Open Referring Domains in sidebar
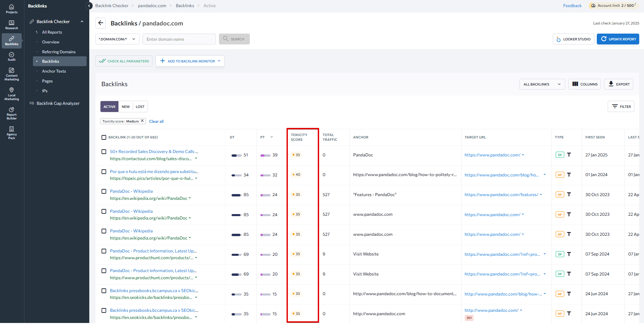 (59, 52)
